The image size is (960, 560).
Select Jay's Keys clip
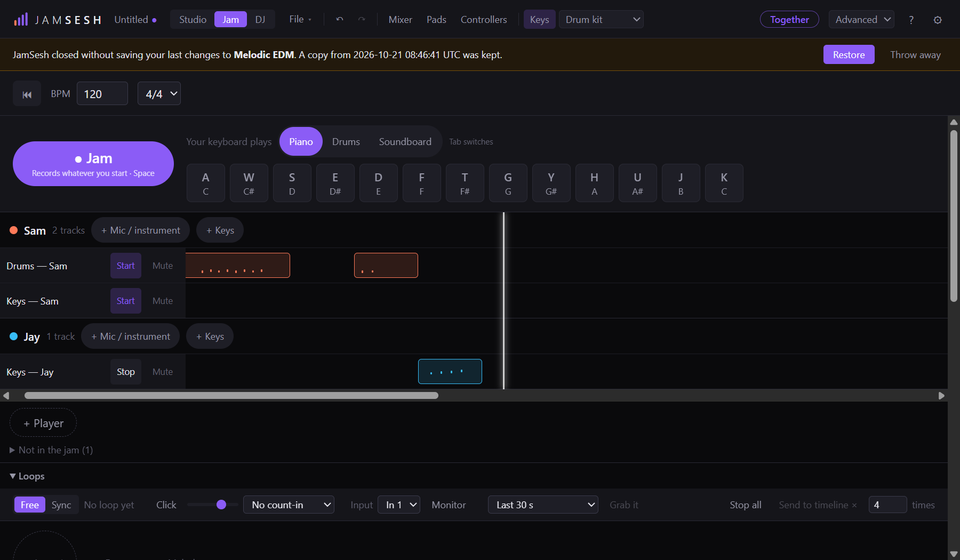pyautogui.click(x=450, y=371)
